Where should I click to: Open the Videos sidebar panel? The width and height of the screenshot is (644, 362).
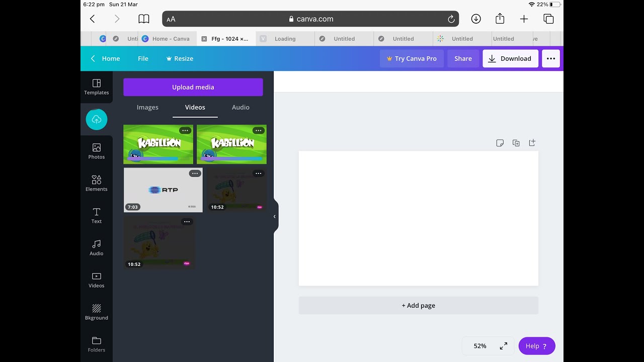(x=97, y=280)
